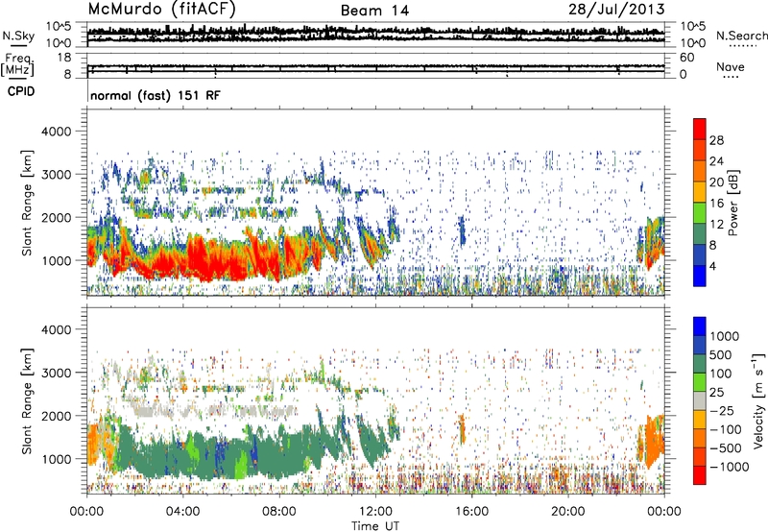
Task: Click the '12:00' time axis label
Action: click(x=375, y=512)
